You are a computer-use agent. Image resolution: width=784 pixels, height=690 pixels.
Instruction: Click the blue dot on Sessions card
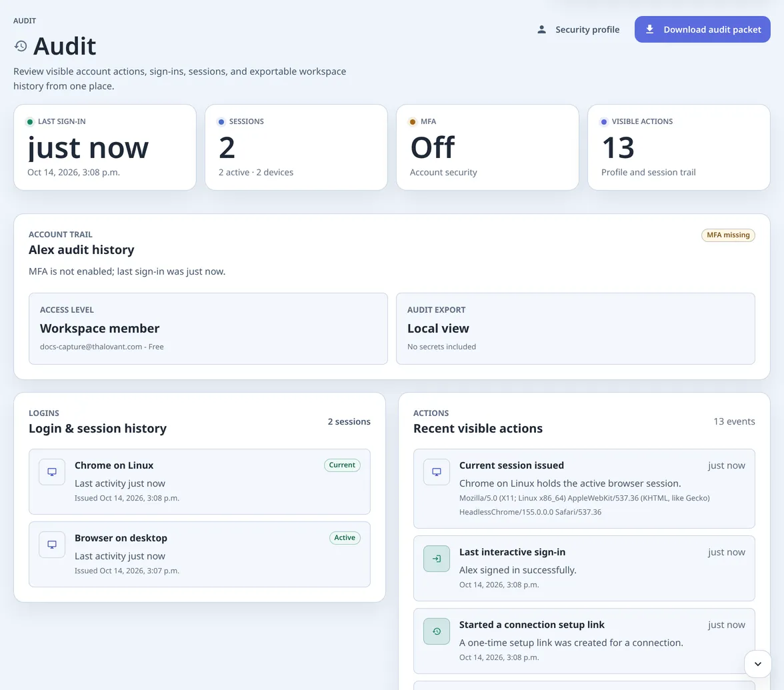click(221, 122)
